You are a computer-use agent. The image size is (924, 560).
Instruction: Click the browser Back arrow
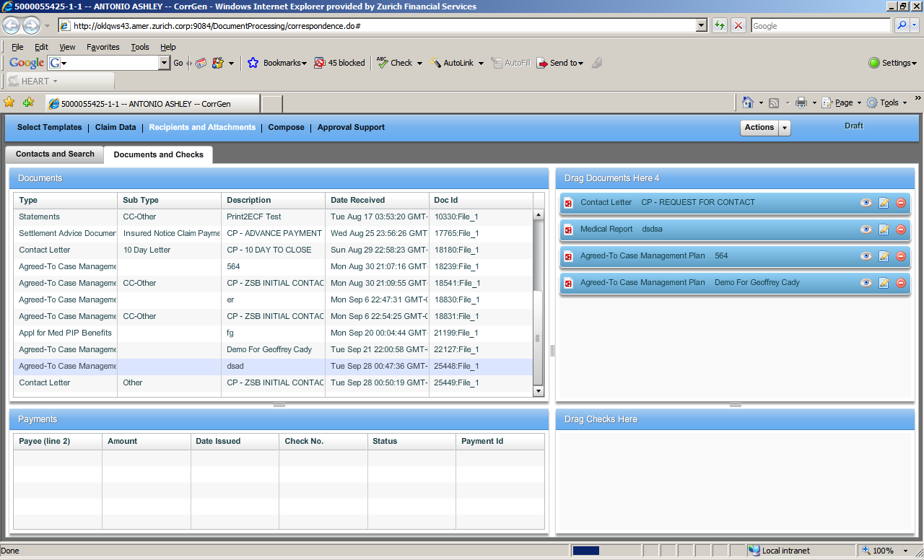pyautogui.click(x=11, y=26)
